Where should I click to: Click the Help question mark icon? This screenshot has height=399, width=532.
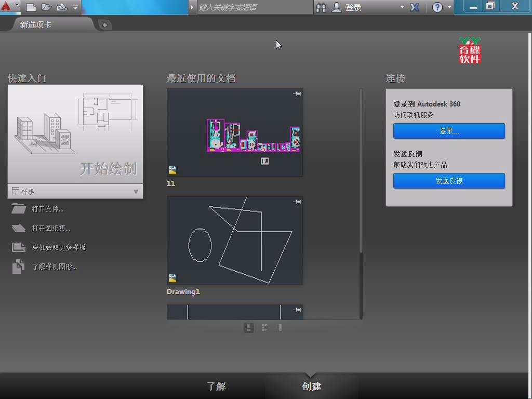(x=437, y=7)
